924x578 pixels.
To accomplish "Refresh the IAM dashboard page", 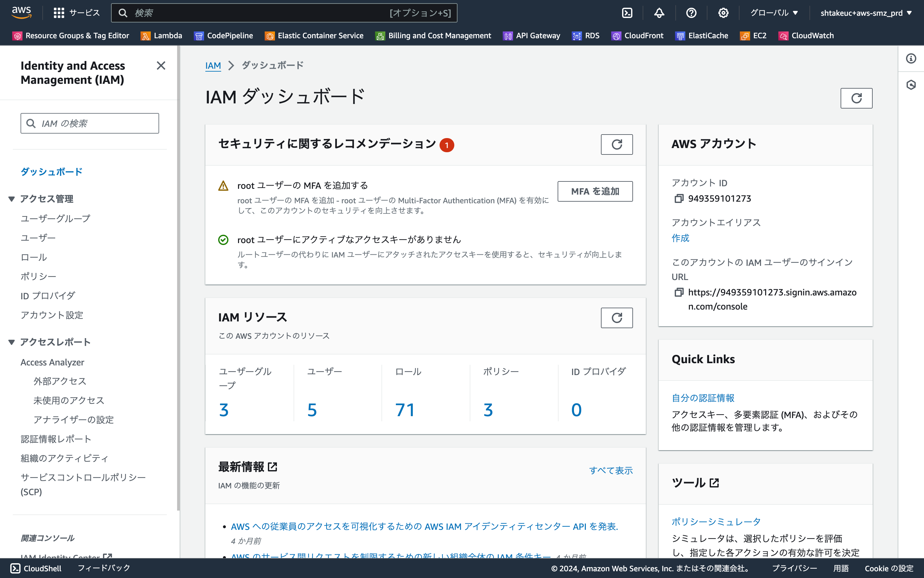I will pos(856,98).
